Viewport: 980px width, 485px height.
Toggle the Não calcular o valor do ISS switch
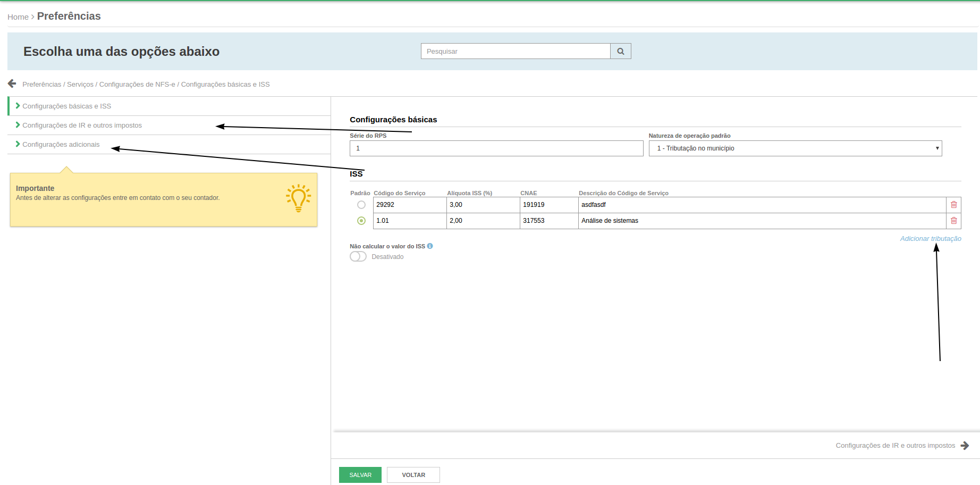point(358,256)
